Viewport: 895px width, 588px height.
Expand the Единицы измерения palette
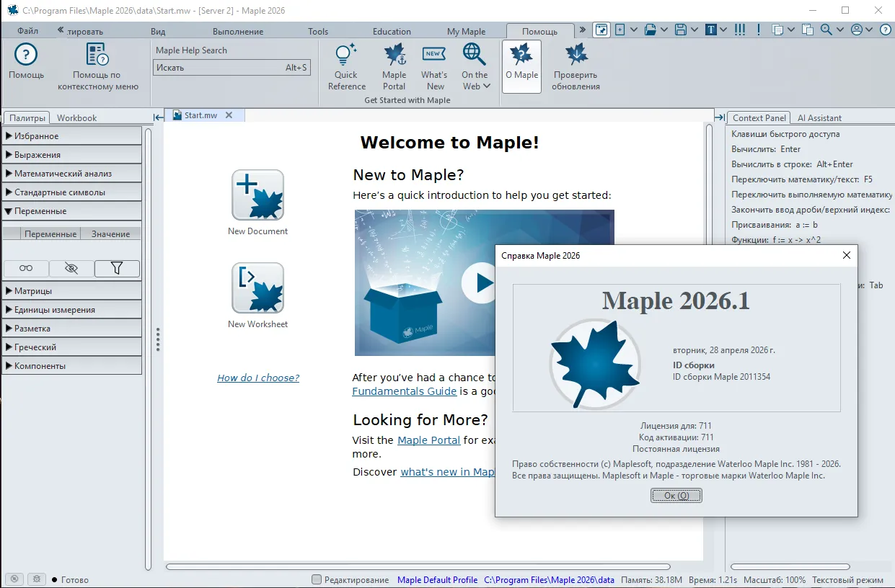pos(72,310)
